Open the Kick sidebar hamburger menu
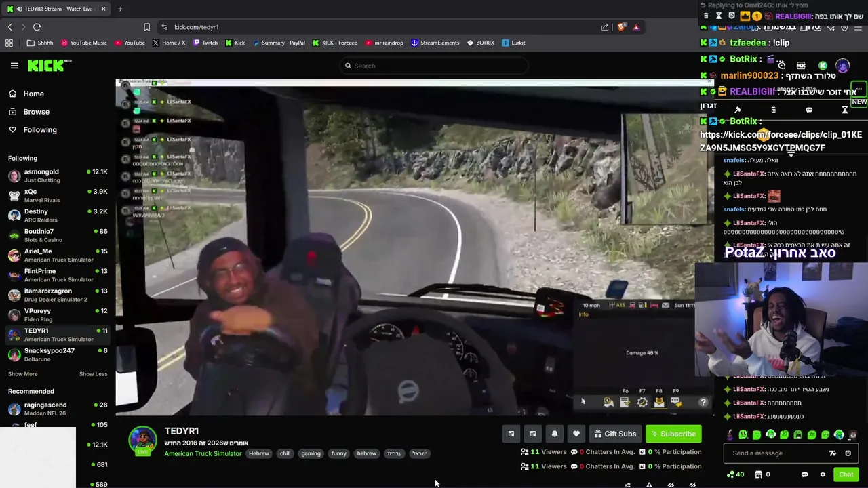 (14, 66)
